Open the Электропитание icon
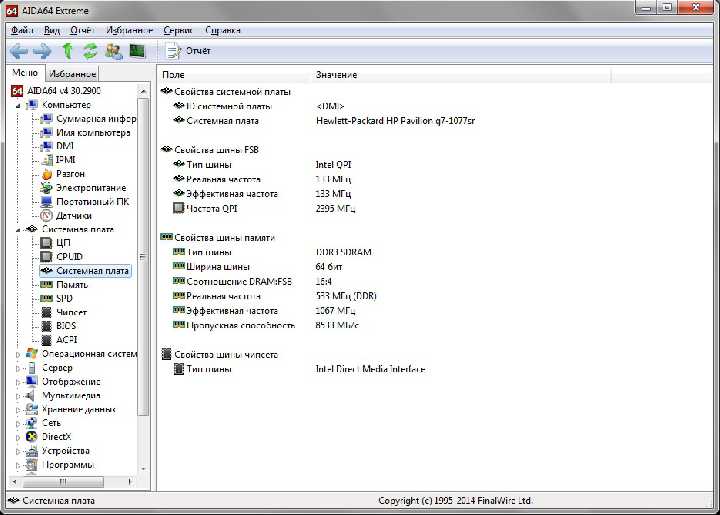Image resolution: width=720 pixels, height=515 pixels. (46, 188)
